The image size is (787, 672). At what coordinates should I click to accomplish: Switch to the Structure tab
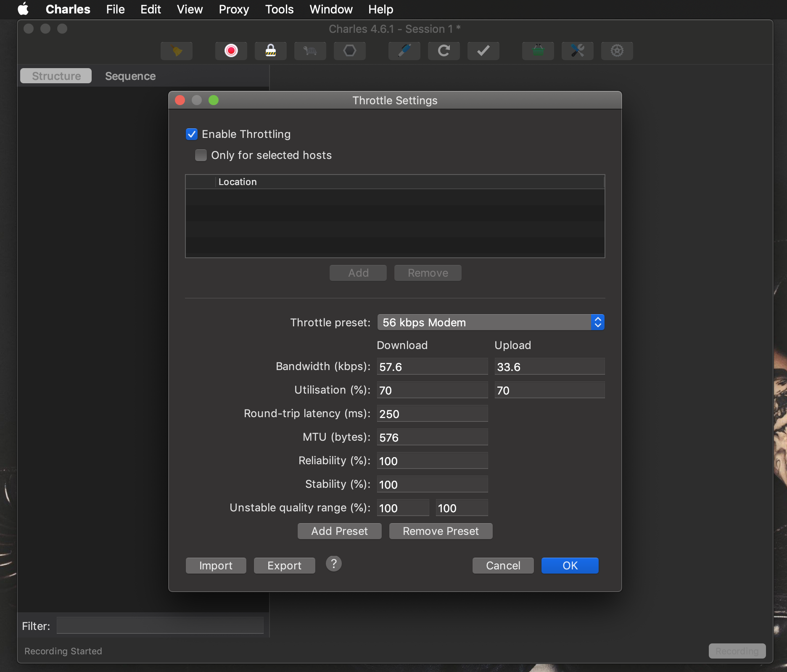click(x=55, y=76)
